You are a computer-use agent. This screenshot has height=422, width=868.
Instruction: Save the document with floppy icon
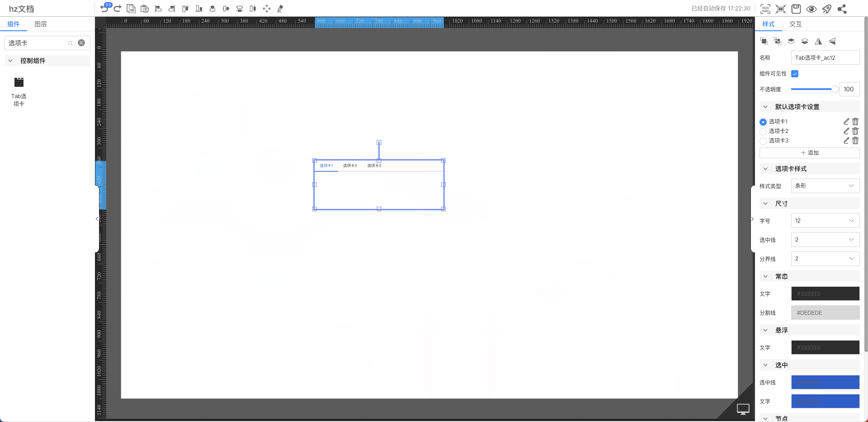(796, 9)
